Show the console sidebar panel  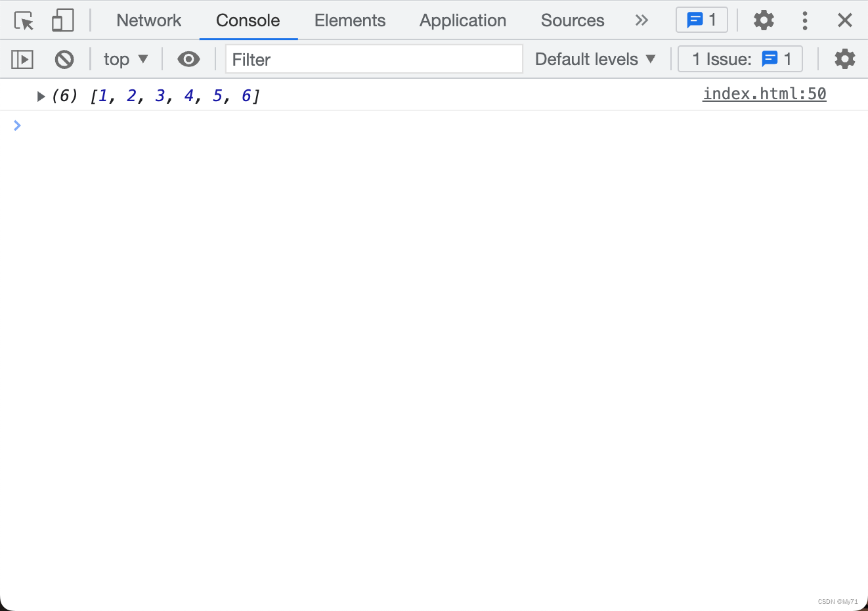click(22, 60)
